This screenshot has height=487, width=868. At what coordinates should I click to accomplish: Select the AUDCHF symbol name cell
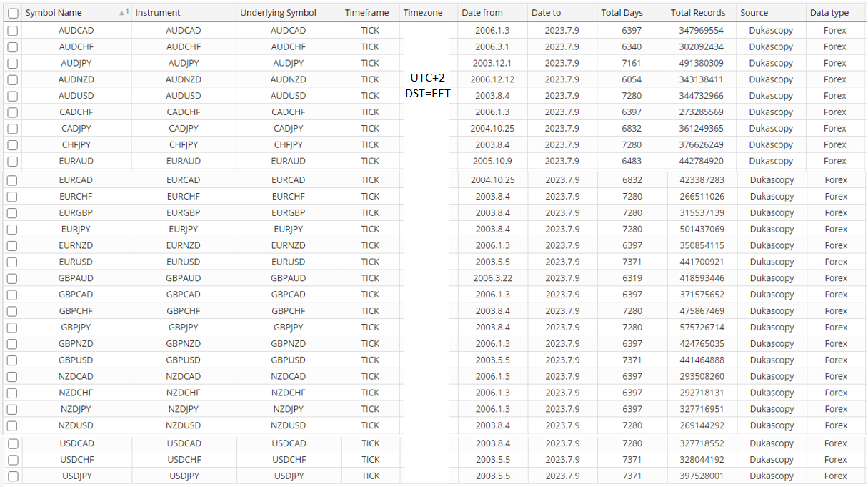tap(76, 47)
